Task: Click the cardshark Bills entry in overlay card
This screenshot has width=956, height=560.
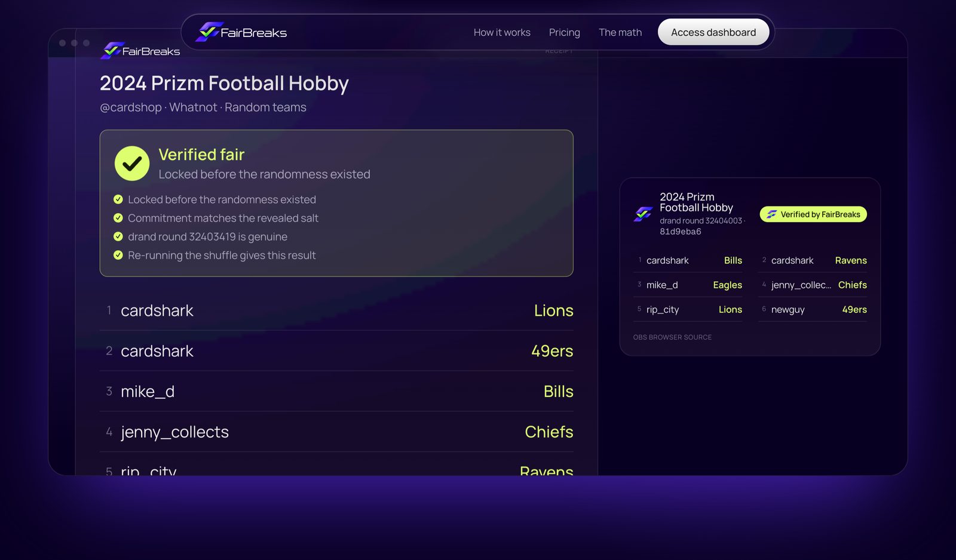Action: [688, 260]
